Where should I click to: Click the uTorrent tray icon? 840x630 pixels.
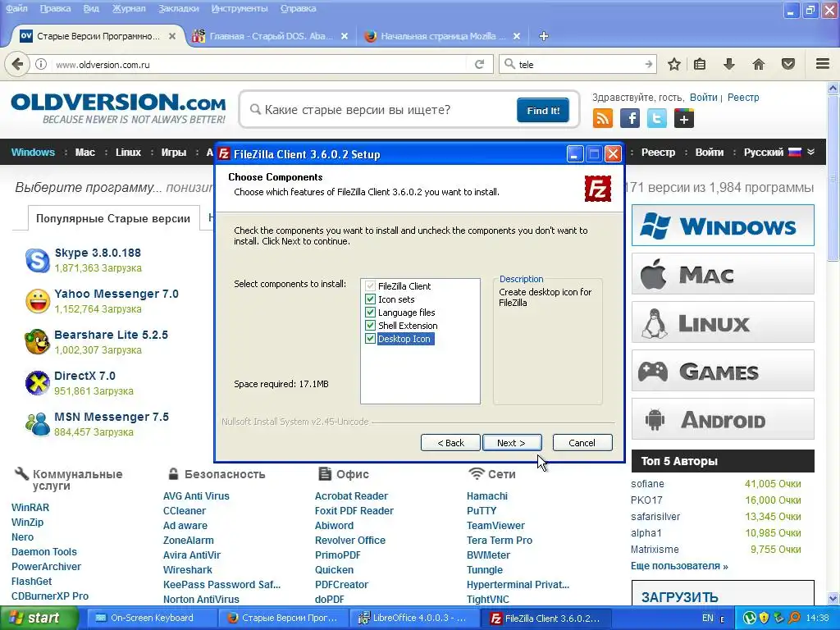[750, 618]
